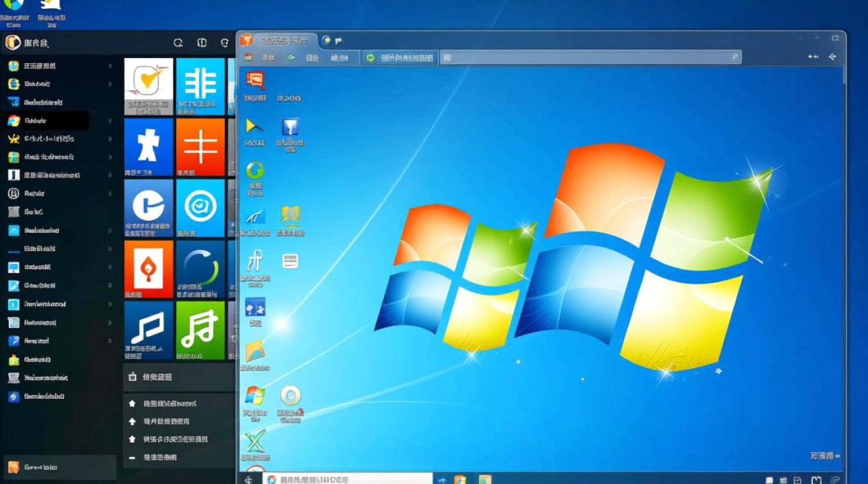
Task: Click the user avatar in start menu header
Action: click(13, 43)
